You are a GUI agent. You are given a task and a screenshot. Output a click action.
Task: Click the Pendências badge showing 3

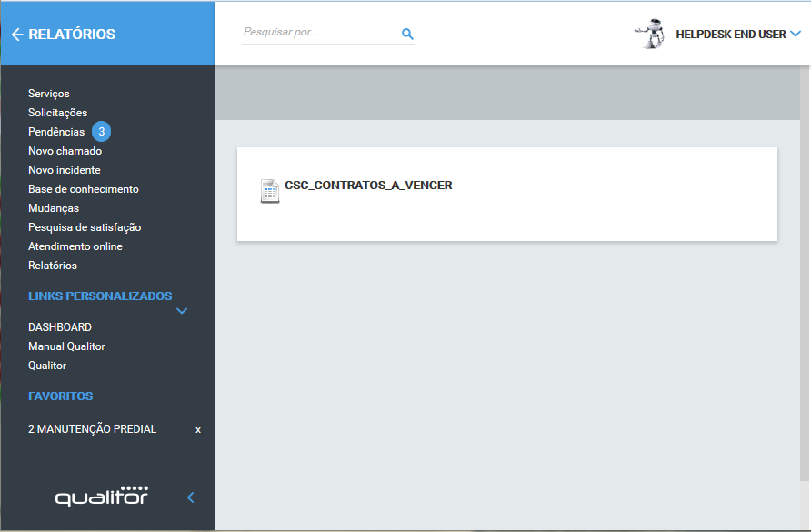tap(102, 132)
